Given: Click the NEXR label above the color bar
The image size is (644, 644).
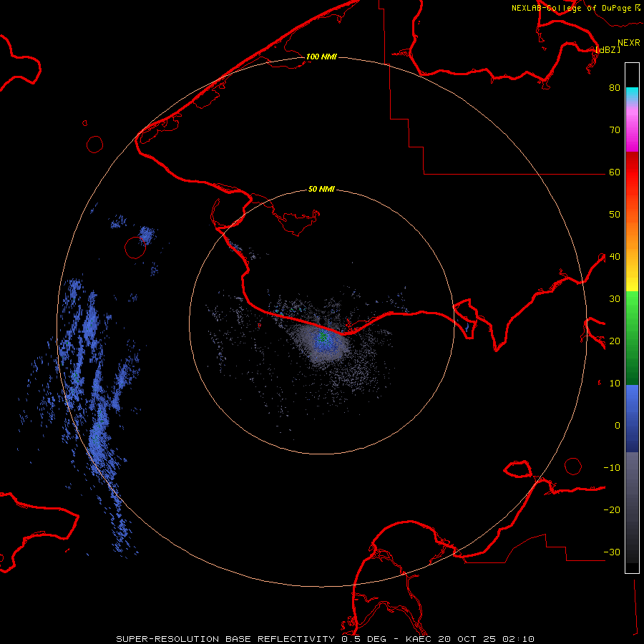Looking at the screenshot, I should (x=629, y=43).
